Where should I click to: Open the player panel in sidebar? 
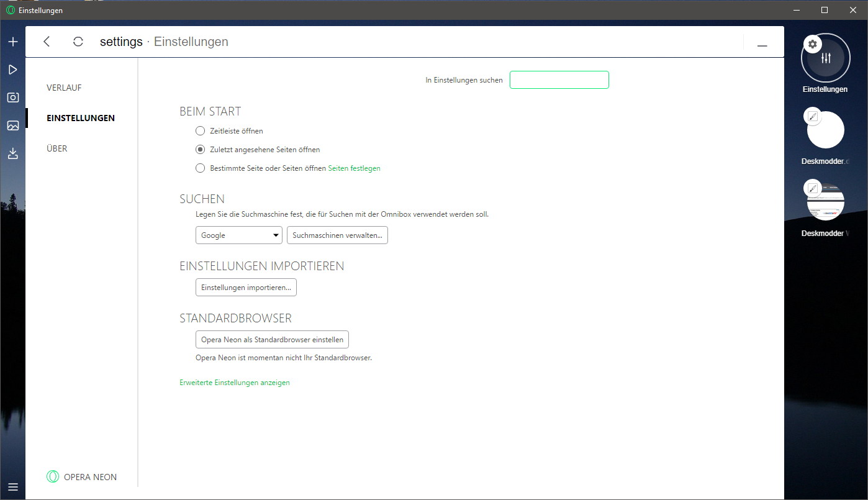point(13,70)
